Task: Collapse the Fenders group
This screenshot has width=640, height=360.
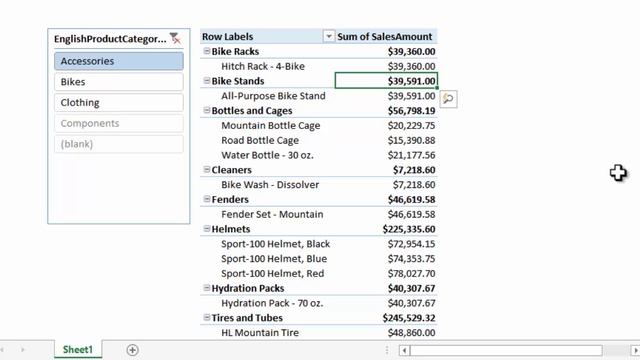Action: pyautogui.click(x=207, y=199)
